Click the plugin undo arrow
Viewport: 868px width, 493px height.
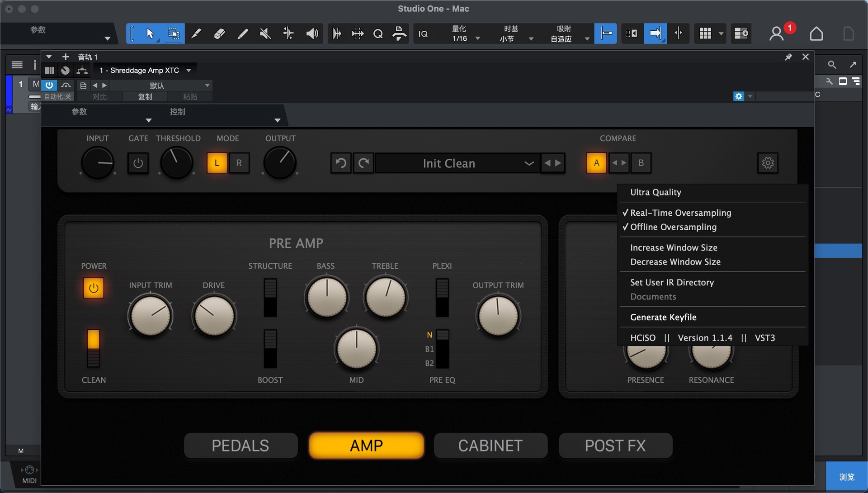pos(341,163)
